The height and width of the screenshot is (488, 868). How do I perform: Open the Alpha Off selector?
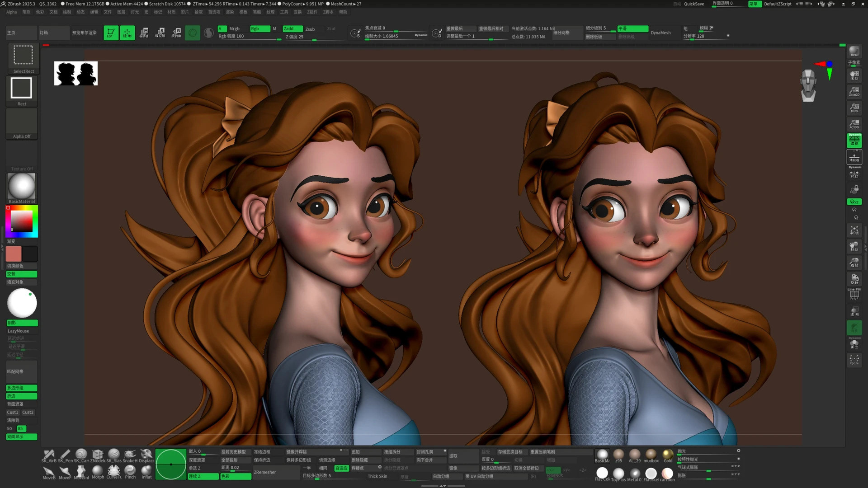[x=22, y=123]
